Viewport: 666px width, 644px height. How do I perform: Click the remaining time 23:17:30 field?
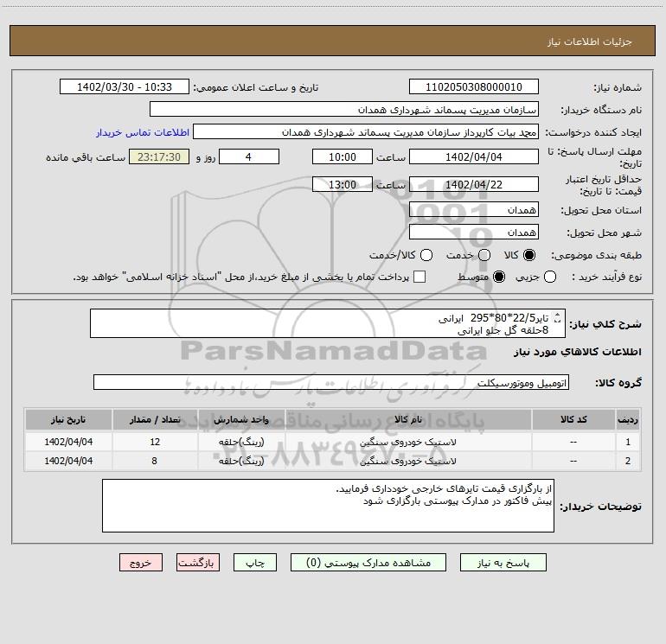(x=159, y=156)
